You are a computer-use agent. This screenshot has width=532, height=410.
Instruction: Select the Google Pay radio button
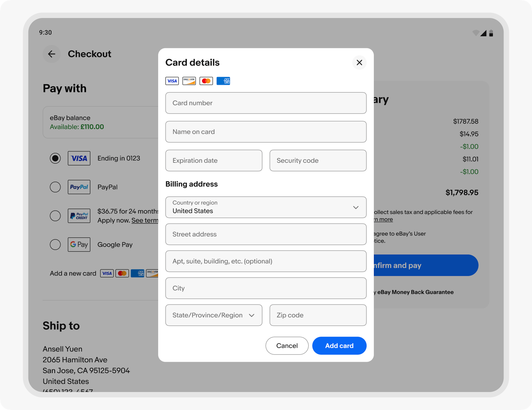click(x=55, y=245)
